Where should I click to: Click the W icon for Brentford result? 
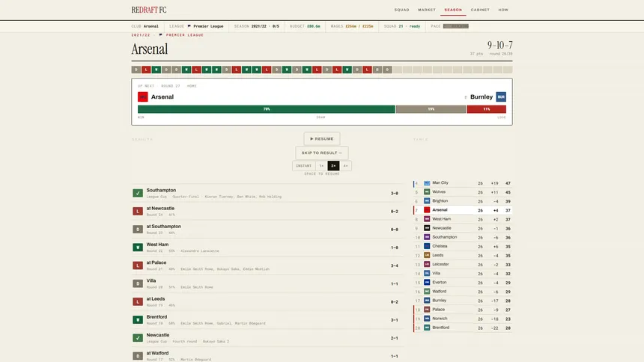(138, 319)
